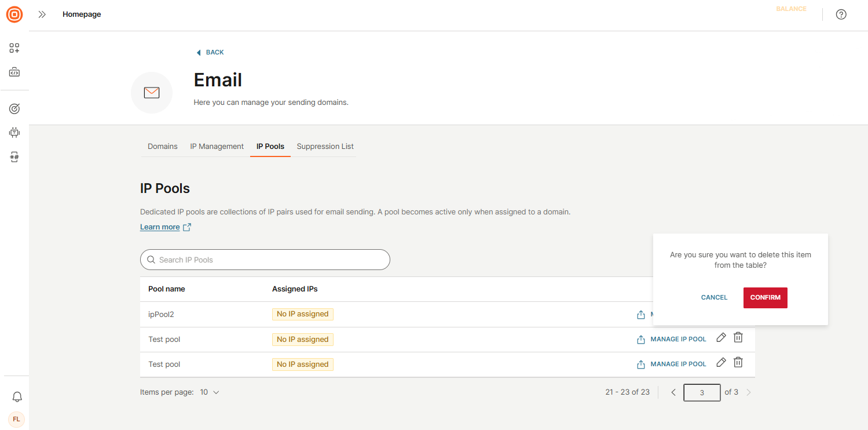Delete the last Test pool using the trash icon
Screen dimensions: 868x430
[x=738, y=362]
